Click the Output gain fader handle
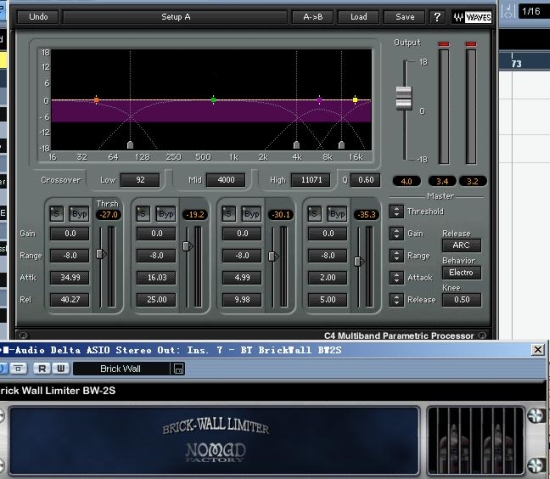This screenshot has height=479, width=550. pyautogui.click(x=404, y=98)
